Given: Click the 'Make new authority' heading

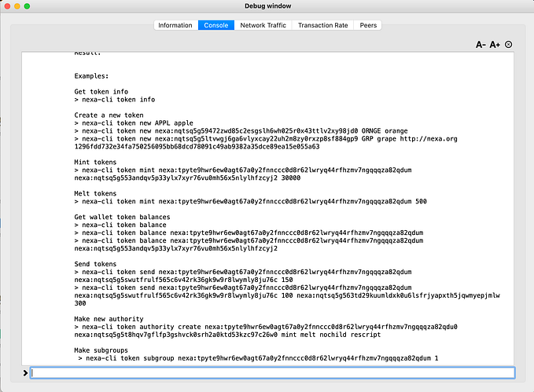Looking at the screenshot, I should pyautogui.click(x=109, y=318).
